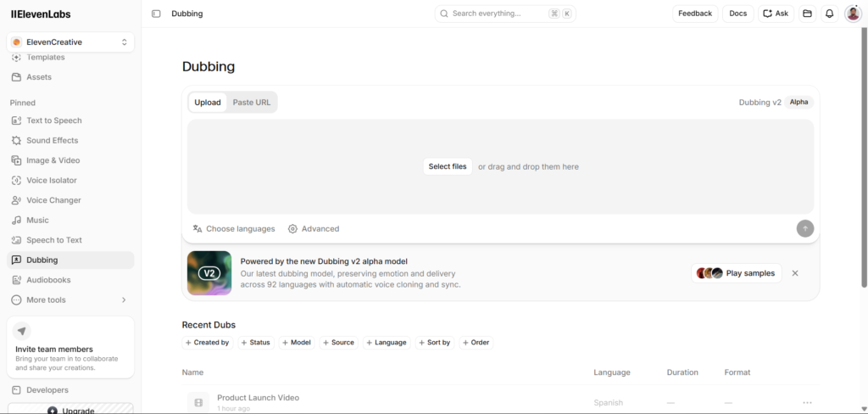
Task: Open the user avatar menu
Action: [853, 14]
